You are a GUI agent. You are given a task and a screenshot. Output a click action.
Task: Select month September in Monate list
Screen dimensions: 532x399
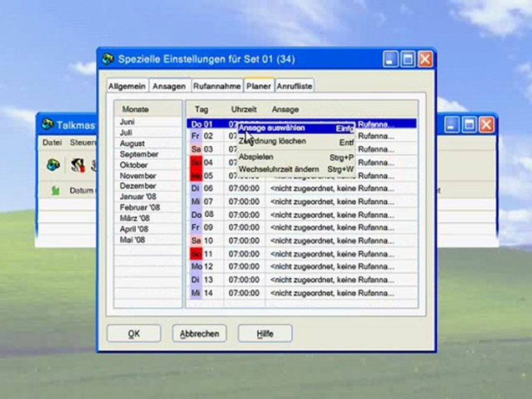149,155
